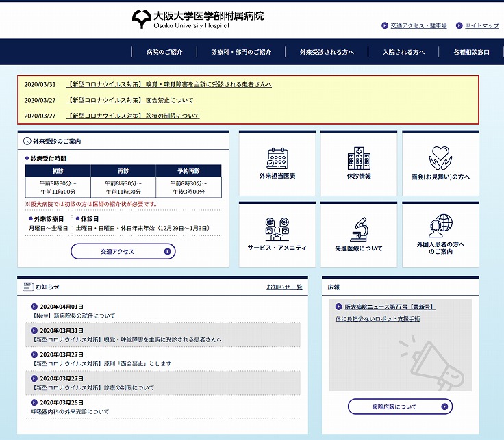This screenshot has width=504, height=440.
Task: Open the サイトマップ link
Action: 481,26
